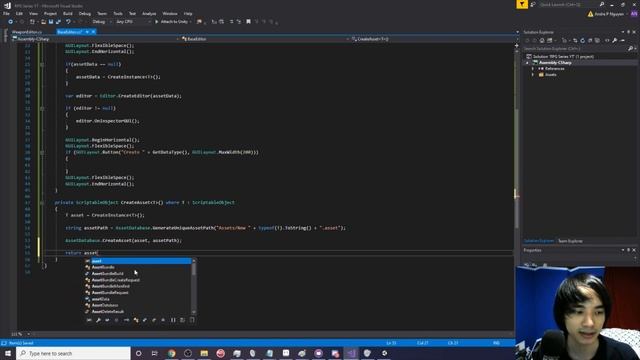Click the Save toolbar icon
640x360 pixels.
coord(51,22)
